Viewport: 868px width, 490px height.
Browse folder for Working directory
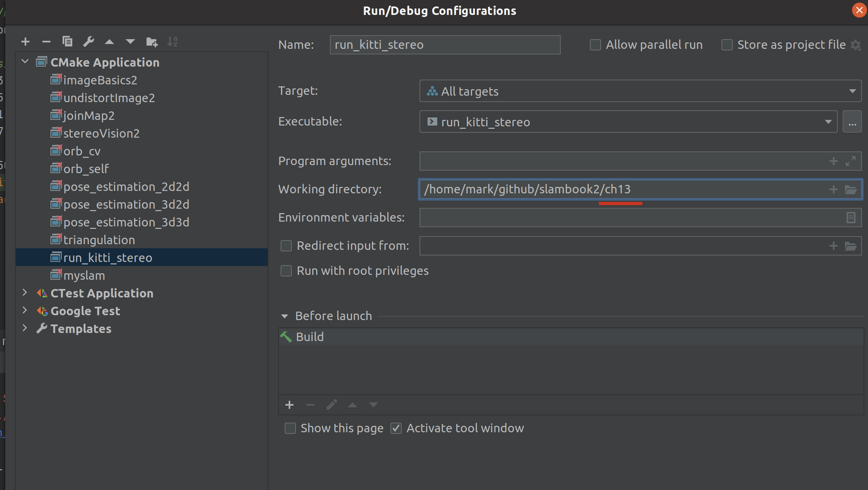pos(851,189)
